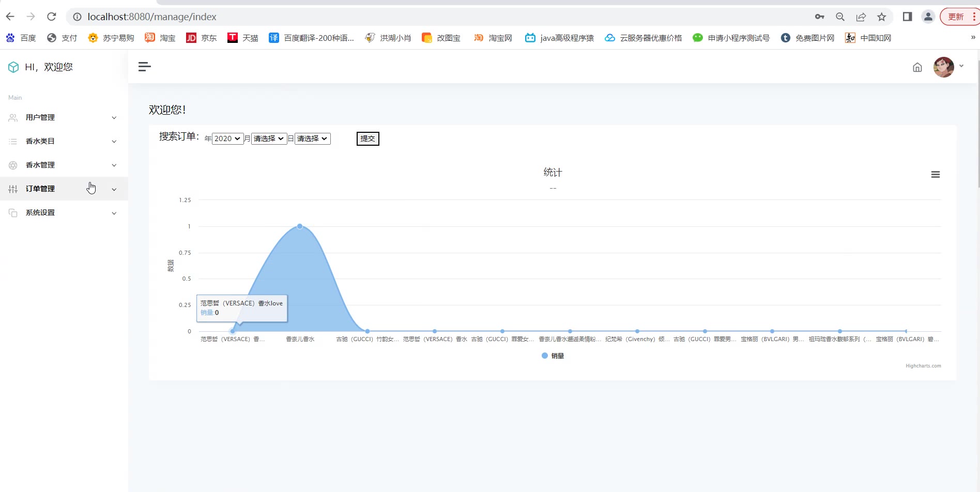
Task: Click the browser forward arrow
Action: pyautogui.click(x=31, y=17)
